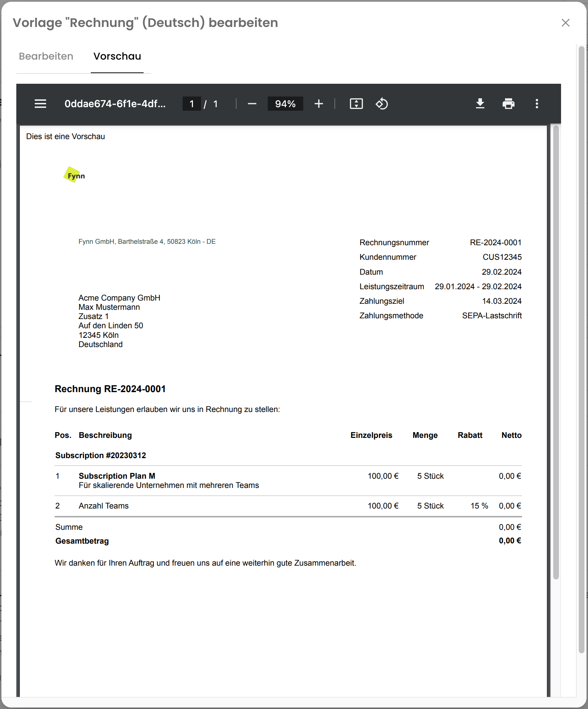The height and width of the screenshot is (709, 588).
Task: Click the Zahlungsziel value 14.03.2024
Action: (502, 301)
